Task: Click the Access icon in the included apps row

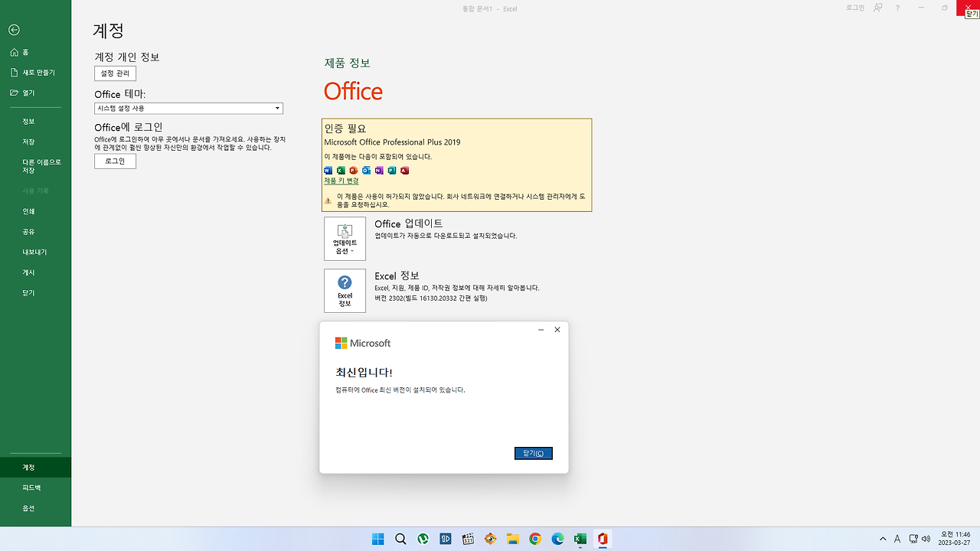Action: (404, 170)
